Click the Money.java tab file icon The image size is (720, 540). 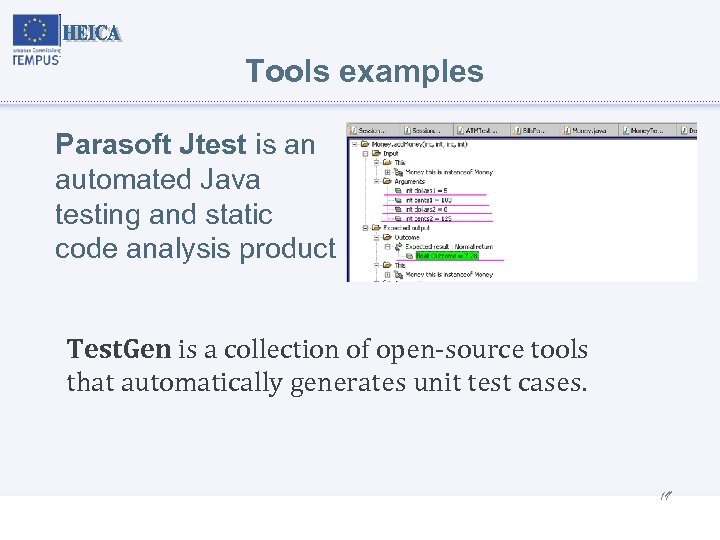point(567,131)
